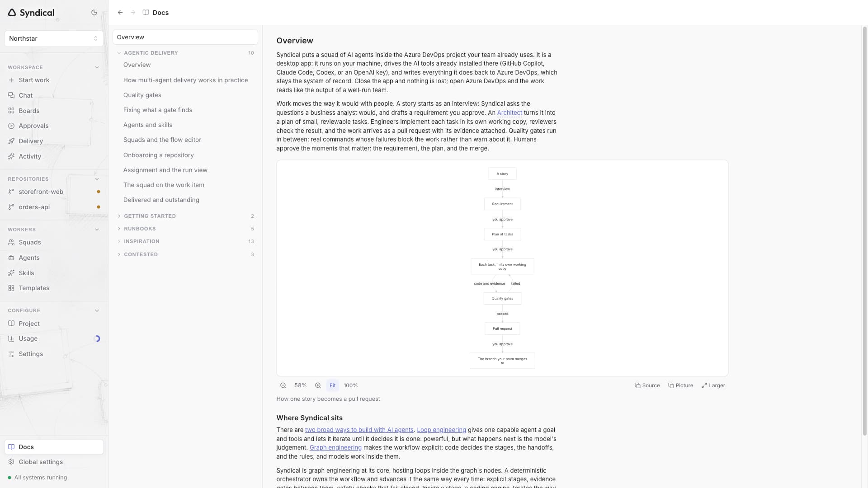Click the forward arrow in the header

pos(133,13)
